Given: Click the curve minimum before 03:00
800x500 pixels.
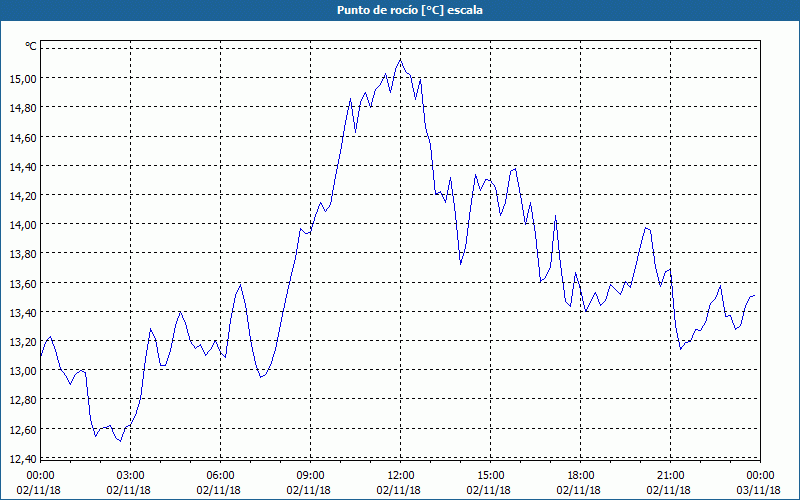Looking at the screenshot, I should pos(120,441).
